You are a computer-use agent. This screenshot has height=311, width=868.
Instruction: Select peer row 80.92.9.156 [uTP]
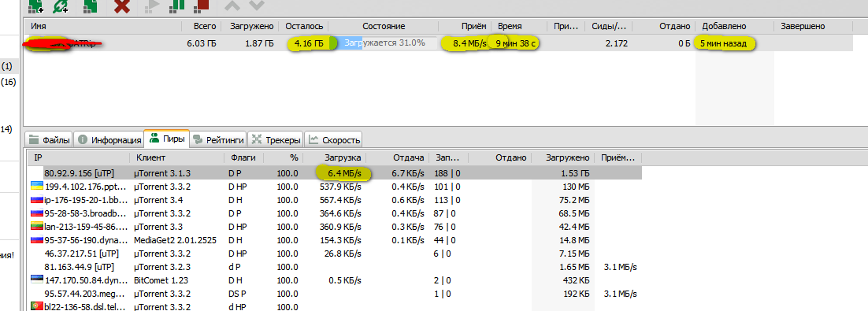[335, 173]
